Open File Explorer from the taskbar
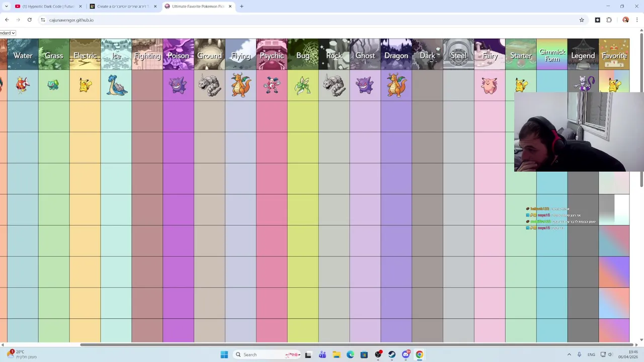Screen dimensions: 644x362 tap(336, 354)
